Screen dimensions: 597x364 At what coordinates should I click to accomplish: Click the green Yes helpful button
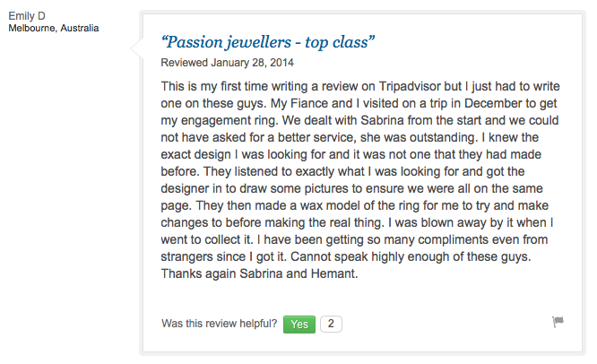[x=299, y=324]
